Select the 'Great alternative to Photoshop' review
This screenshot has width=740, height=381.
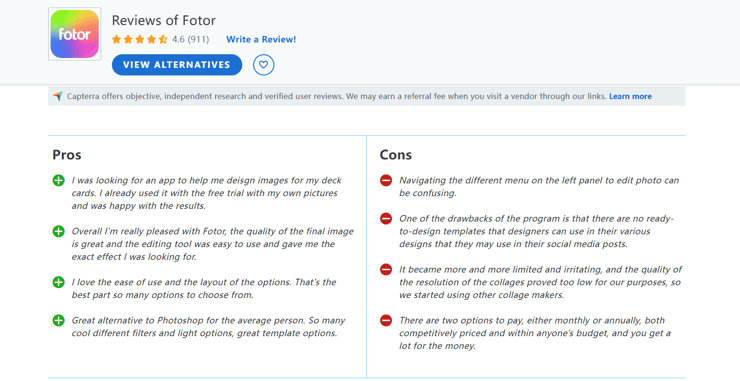[x=209, y=327]
